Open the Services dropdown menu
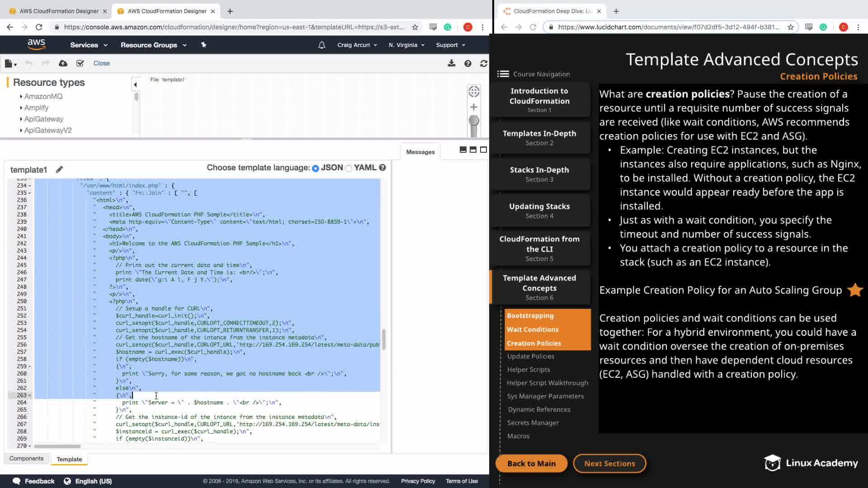 [89, 45]
